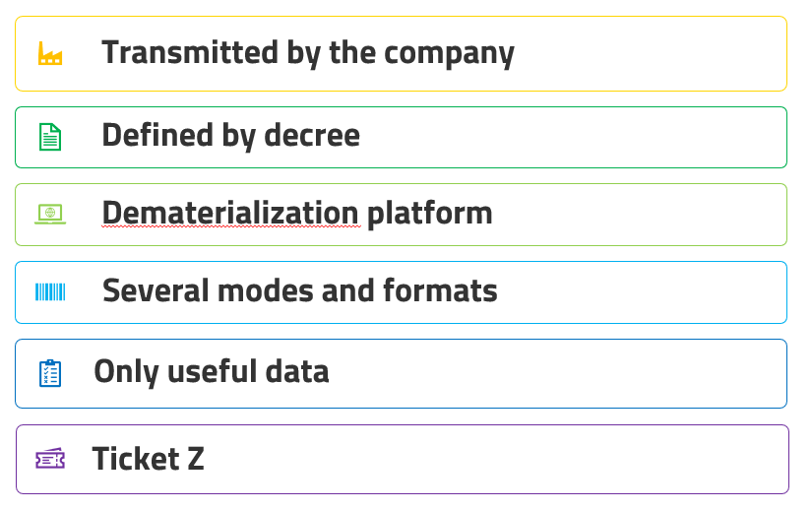The height and width of the screenshot is (510, 812).
Task: Select the 'Only useful data' label
Action: [x=212, y=372]
